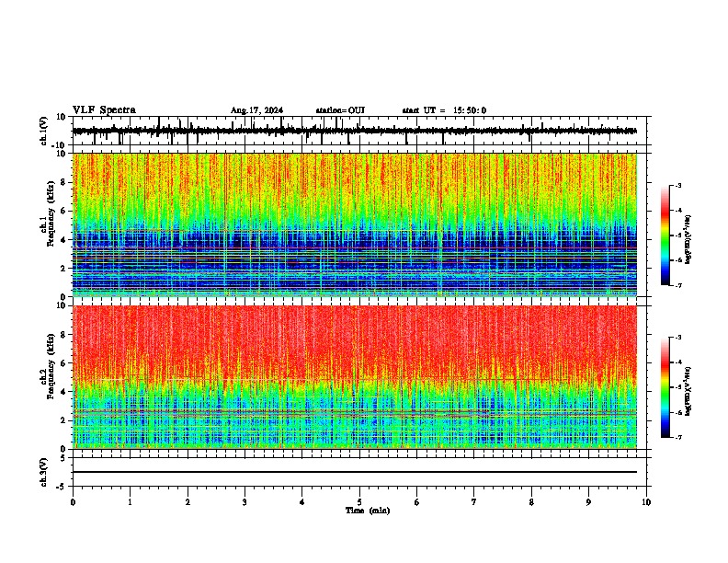This screenshot has width=728, height=563.
Task: Click the ch.2 spectrogram panel
Action: (355, 377)
